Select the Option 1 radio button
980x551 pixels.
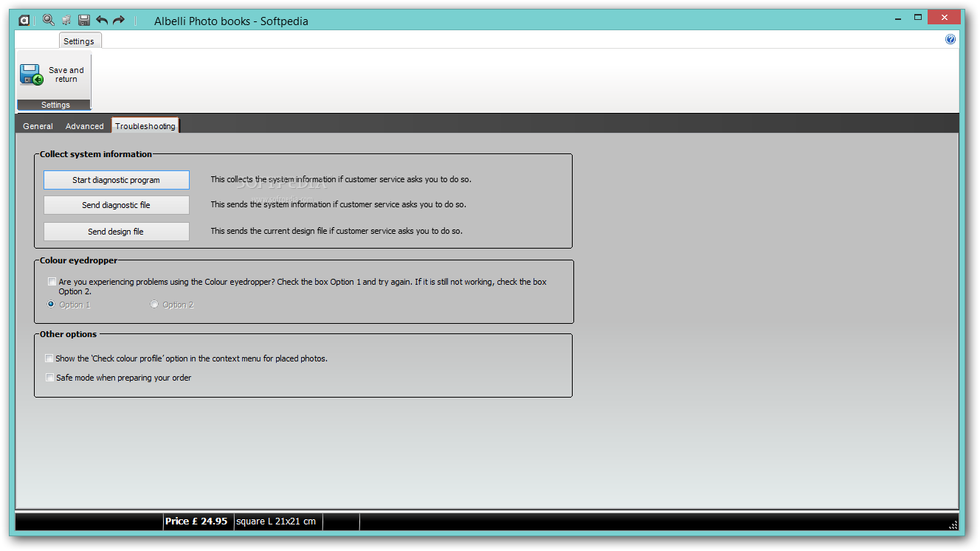point(51,304)
